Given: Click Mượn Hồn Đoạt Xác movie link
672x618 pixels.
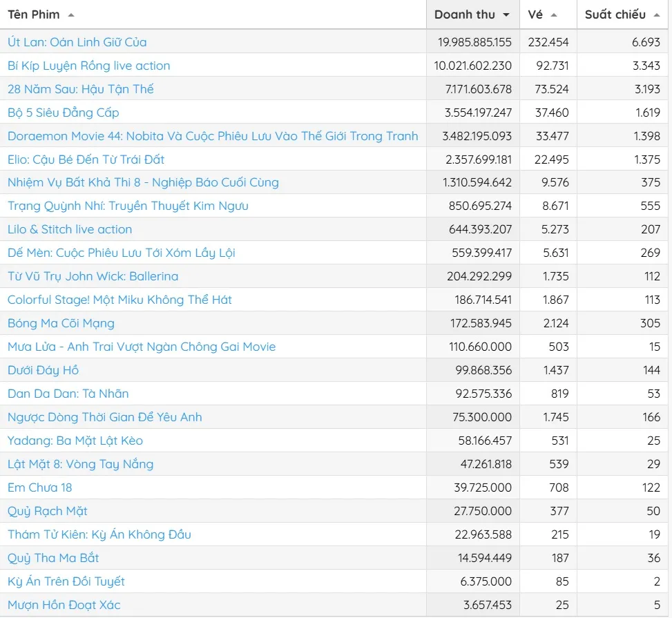Looking at the screenshot, I should point(64,605).
